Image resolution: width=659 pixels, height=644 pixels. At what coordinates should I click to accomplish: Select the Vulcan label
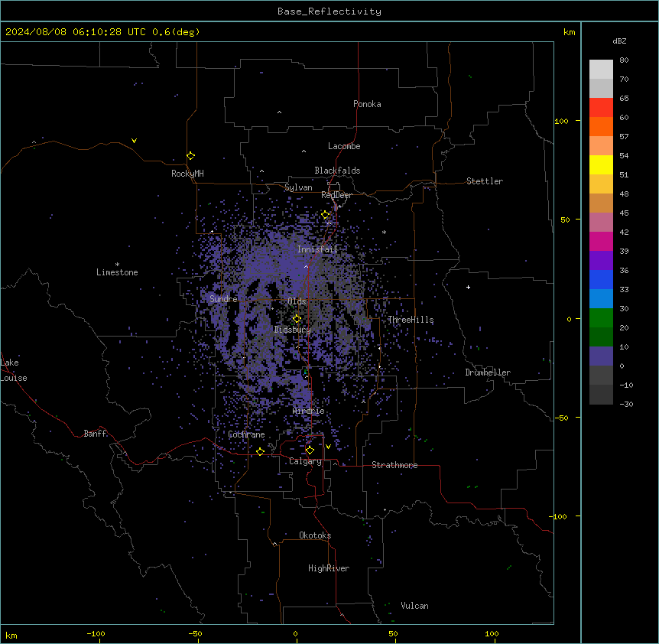click(x=414, y=606)
